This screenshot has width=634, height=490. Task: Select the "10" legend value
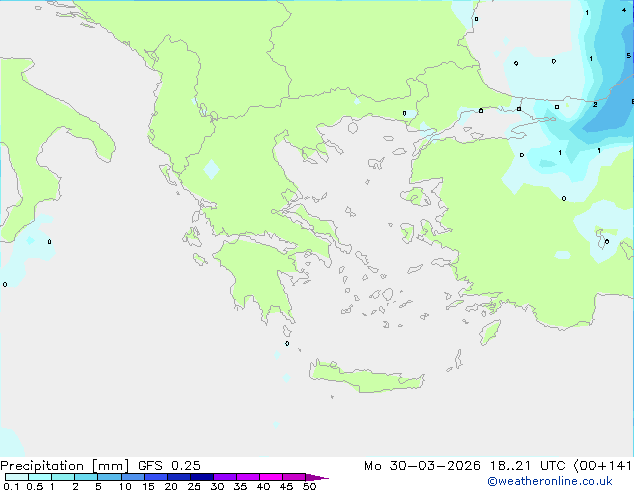pos(125,486)
